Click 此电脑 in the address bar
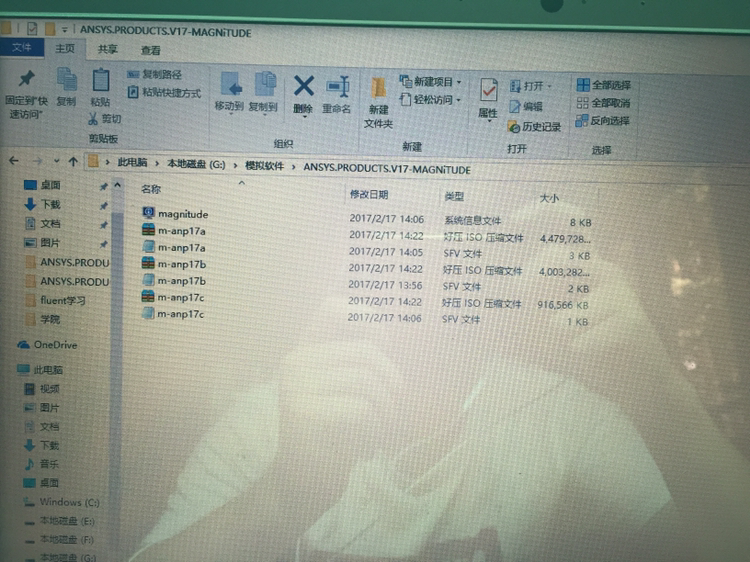750x562 pixels. [x=132, y=163]
